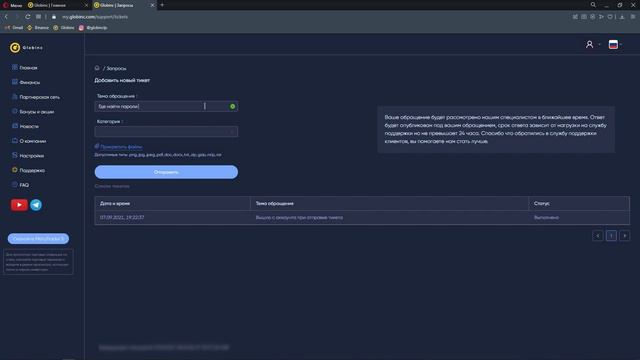Open the YouTube channel icon
This screenshot has width=640, height=360.
pos(19,205)
